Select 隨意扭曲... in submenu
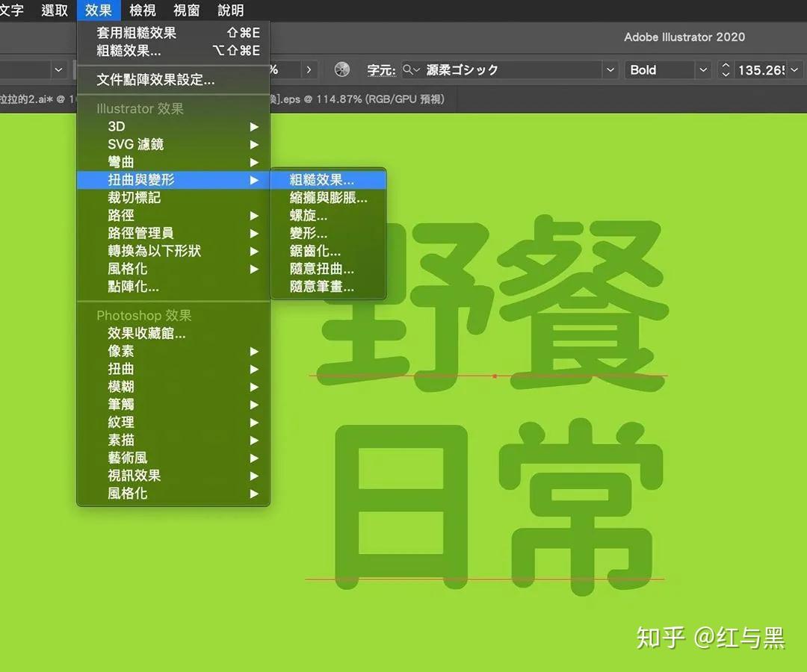807x672 pixels. click(328, 269)
